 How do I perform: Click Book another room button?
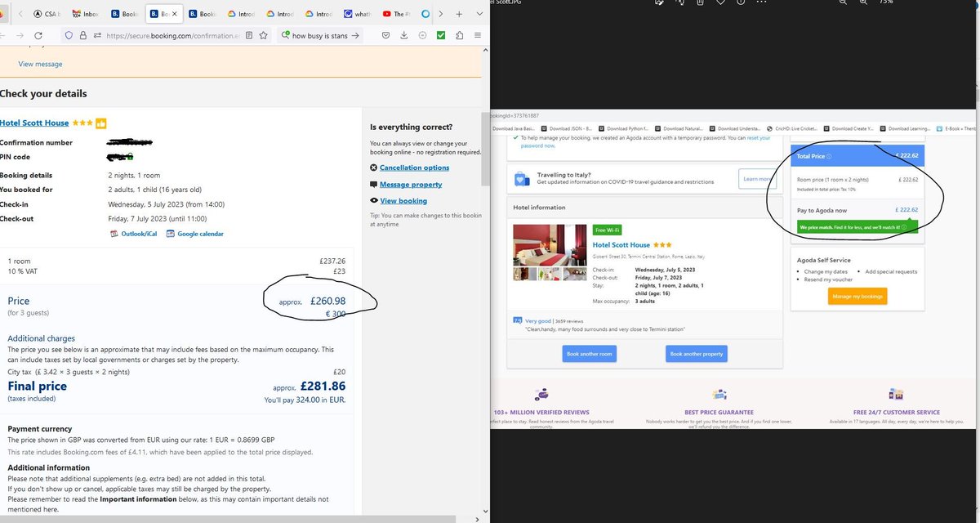[590, 354]
